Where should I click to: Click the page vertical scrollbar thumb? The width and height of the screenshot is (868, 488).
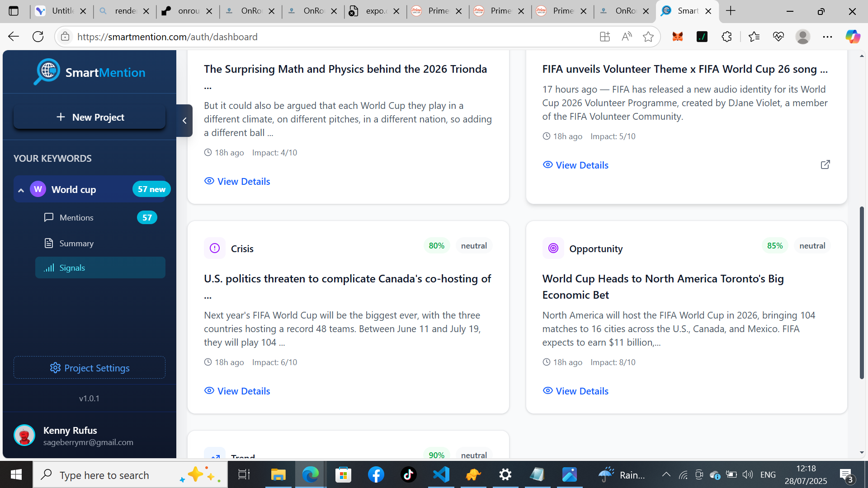coord(862,293)
